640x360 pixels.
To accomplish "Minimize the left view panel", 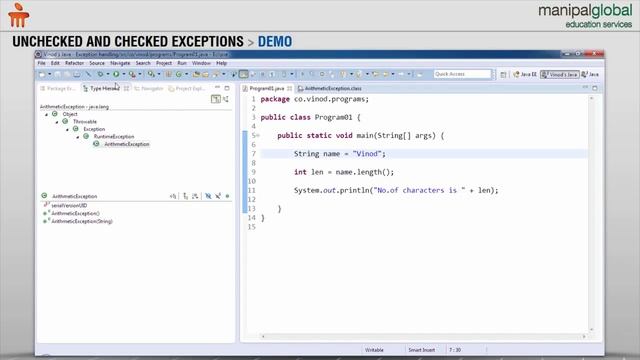I will 218,88.
